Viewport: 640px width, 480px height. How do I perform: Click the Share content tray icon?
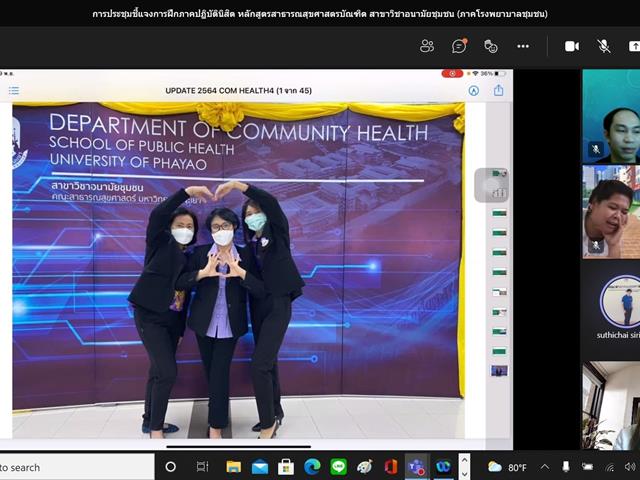point(634,46)
